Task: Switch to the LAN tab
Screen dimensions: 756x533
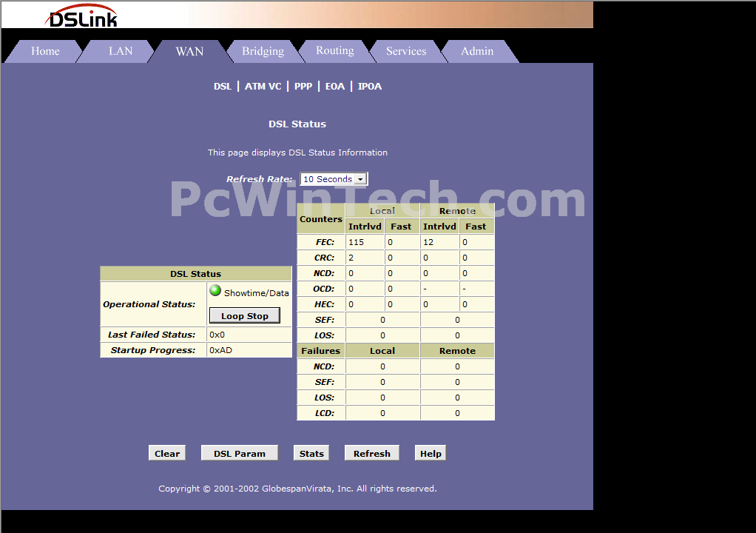Action: [120, 51]
